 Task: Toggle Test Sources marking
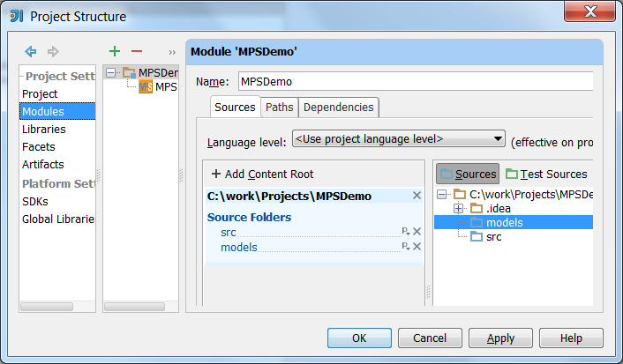coord(546,174)
